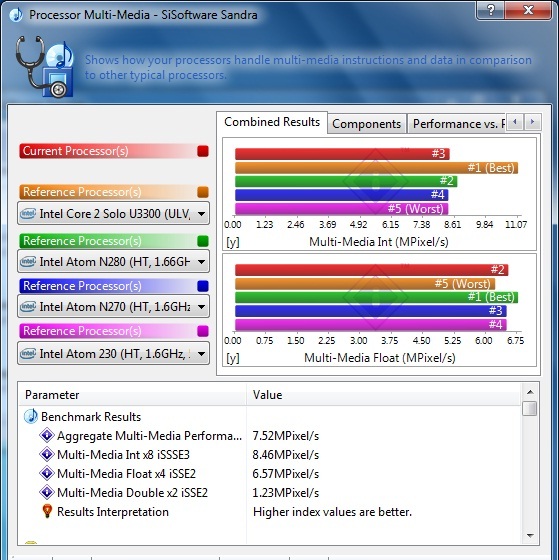Image resolution: width=559 pixels, height=560 pixels.
Task: Toggle the blue Reference Processor color swatch
Action: click(x=203, y=286)
